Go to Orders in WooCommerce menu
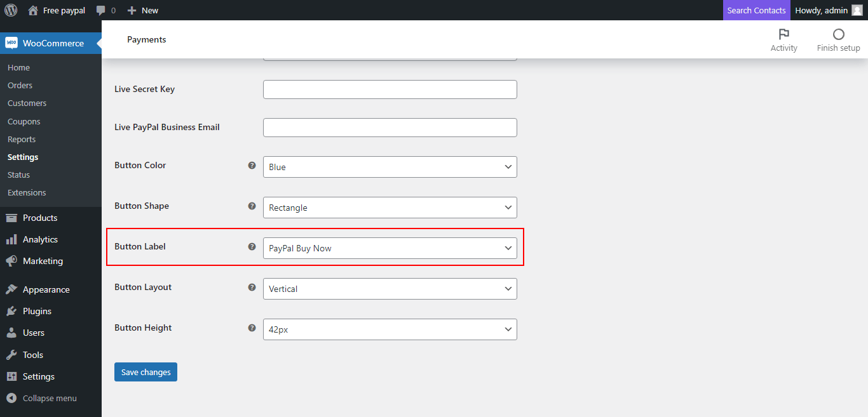 pos(20,85)
